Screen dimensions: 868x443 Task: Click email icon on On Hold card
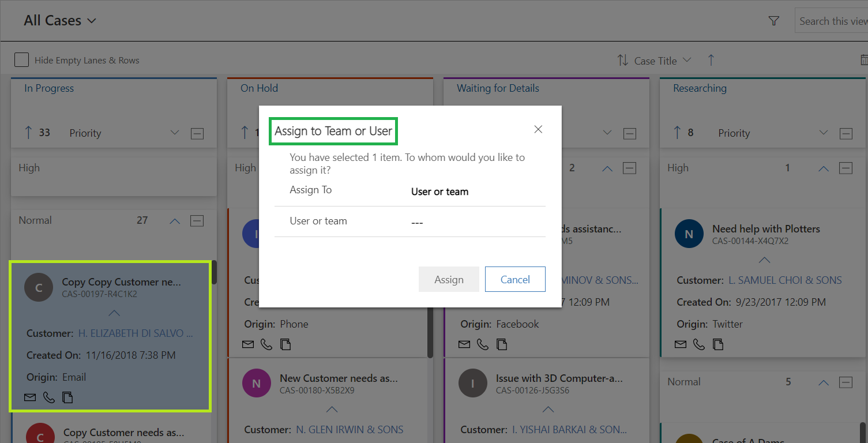tap(248, 344)
